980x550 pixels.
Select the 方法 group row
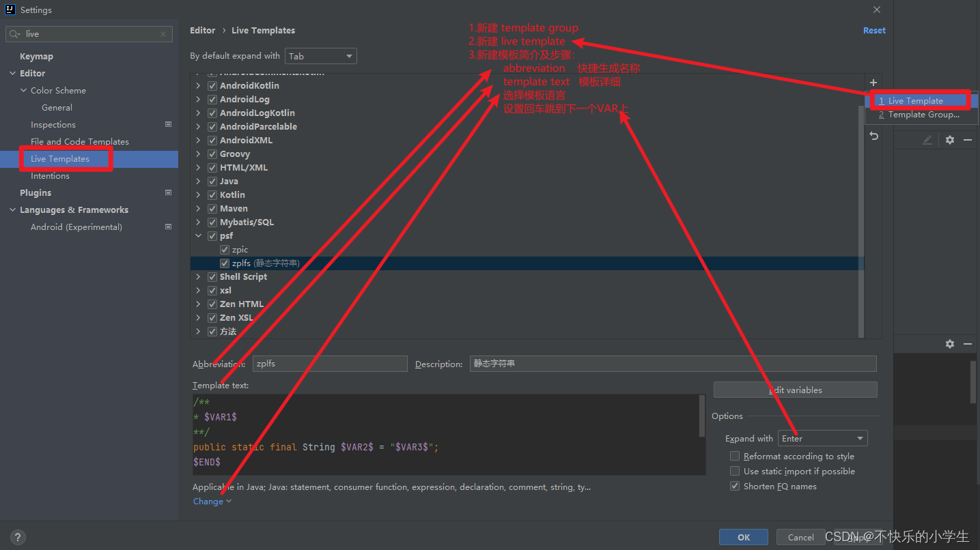[x=527, y=332]
